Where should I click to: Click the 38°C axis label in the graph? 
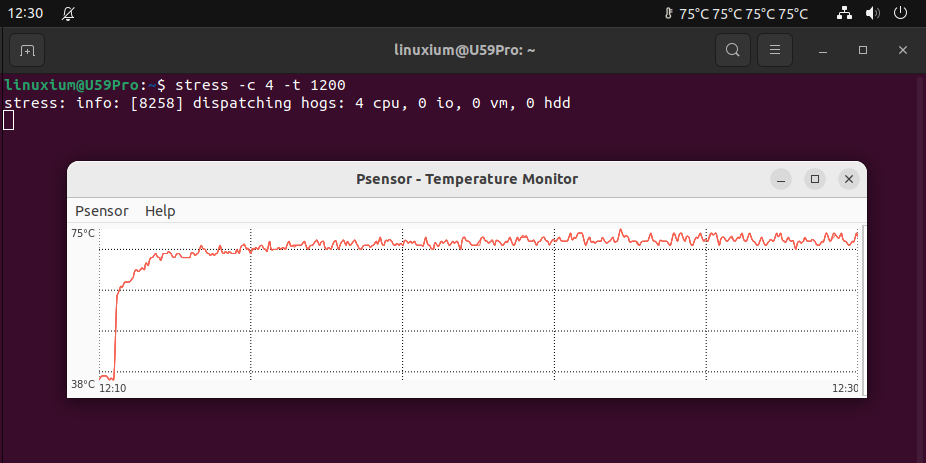pos(83,384)
